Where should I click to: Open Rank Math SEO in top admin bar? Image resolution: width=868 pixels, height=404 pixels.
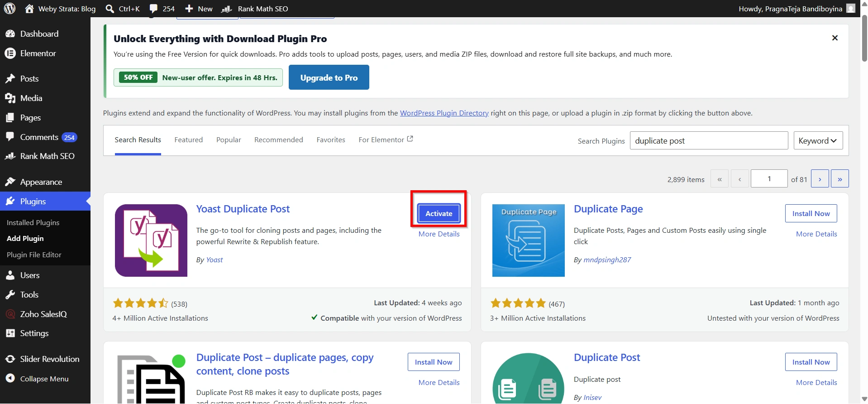click(x=254, y=9)
